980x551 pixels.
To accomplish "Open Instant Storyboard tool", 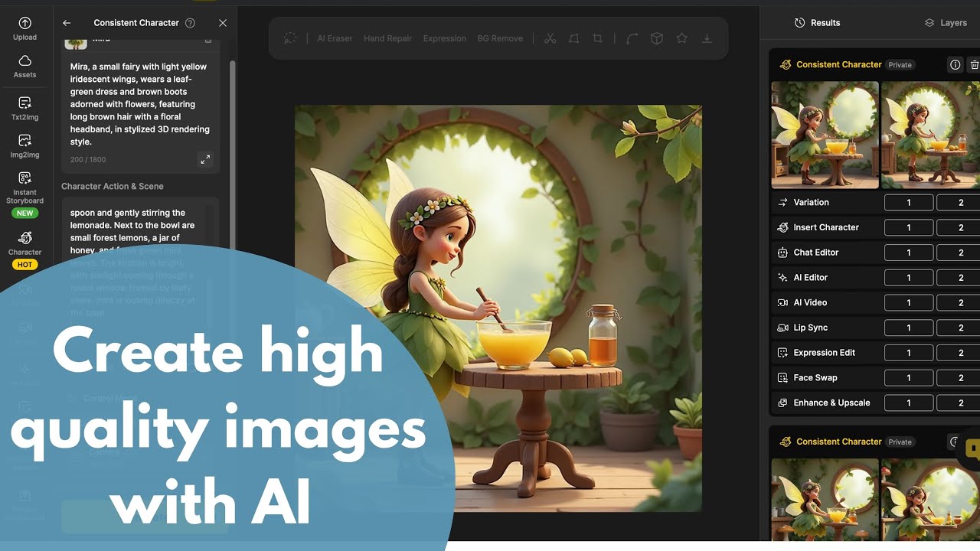I will click(24, 194).
